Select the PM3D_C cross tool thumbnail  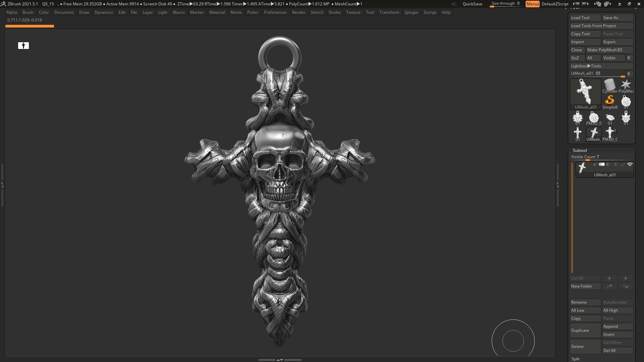pyautogui.click(x=610, y=134)
